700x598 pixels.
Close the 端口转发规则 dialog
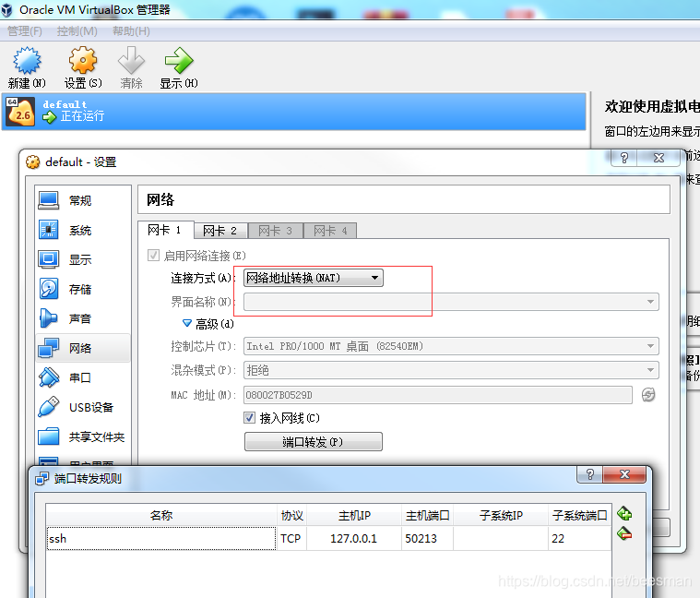pos(624,474)
